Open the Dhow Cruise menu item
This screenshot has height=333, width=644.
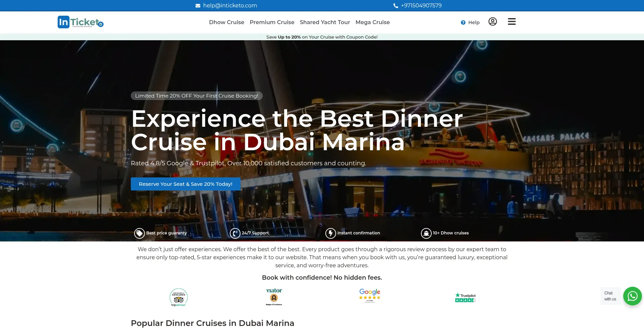tap(226, 22)
